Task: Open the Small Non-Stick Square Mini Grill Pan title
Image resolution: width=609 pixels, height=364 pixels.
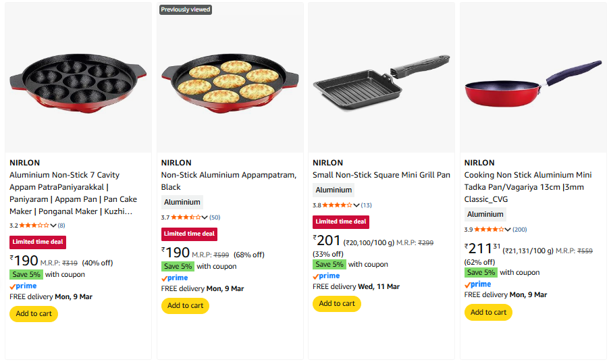Action: [381, 175]
